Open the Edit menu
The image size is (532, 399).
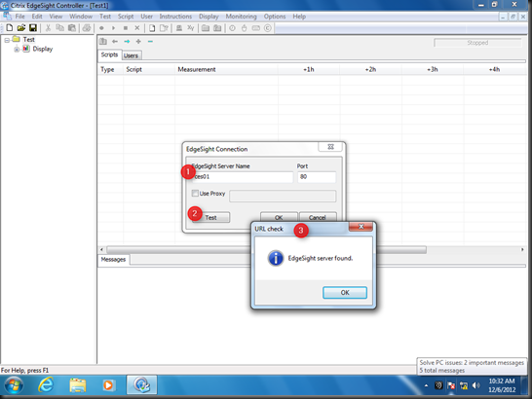(x=37, y=17)
